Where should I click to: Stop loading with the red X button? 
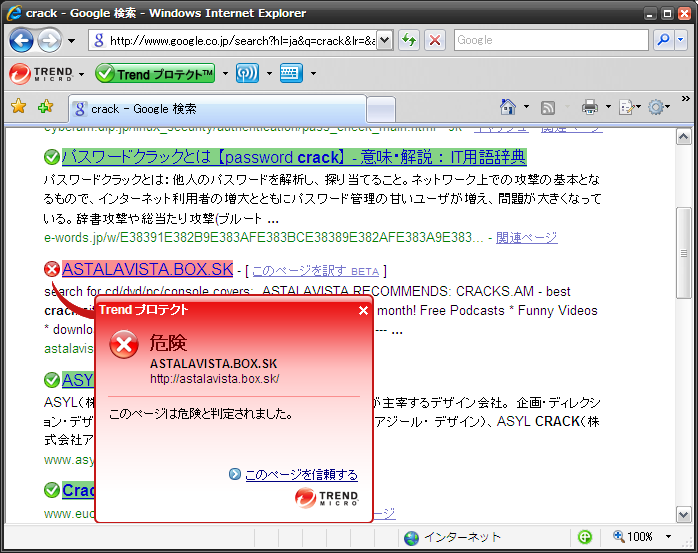click(x=435, y=41)
